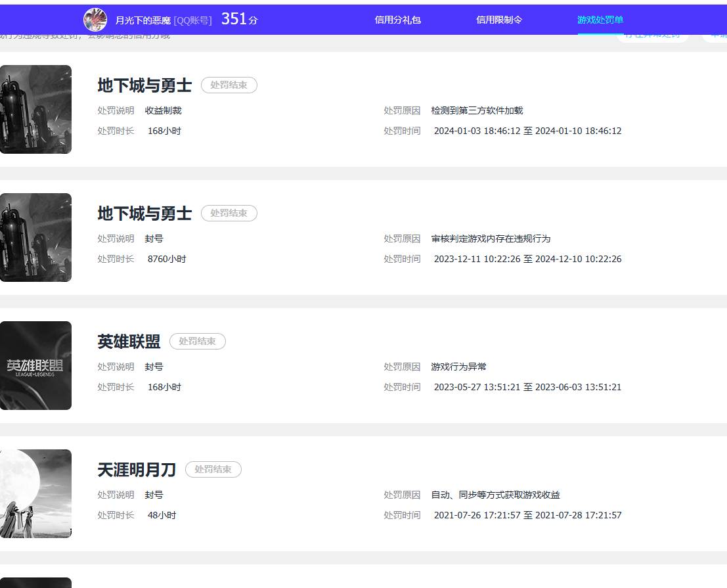This screenshot has width=727, height=588.
Task: Open the 信用分礼包 tab
Action: coord(398,20)
